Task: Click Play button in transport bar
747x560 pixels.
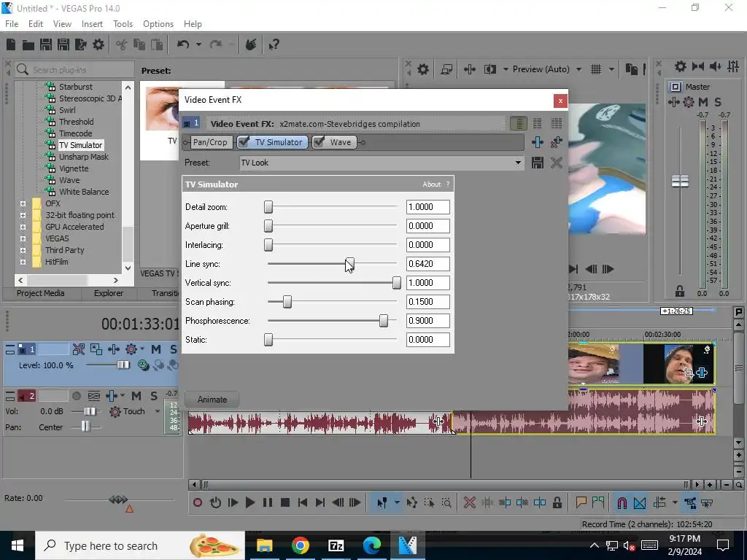Action: click(249, 502)
